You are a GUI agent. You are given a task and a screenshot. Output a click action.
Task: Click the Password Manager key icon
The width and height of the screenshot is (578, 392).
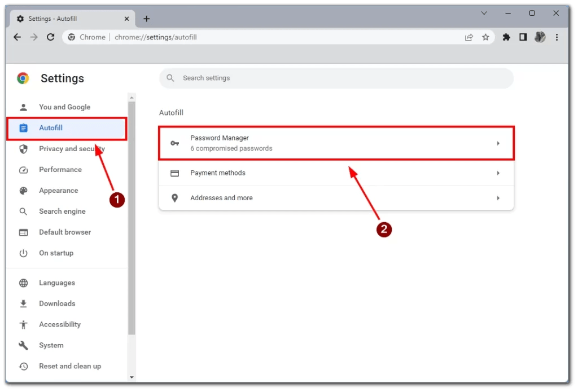click(x=175, y=143)
